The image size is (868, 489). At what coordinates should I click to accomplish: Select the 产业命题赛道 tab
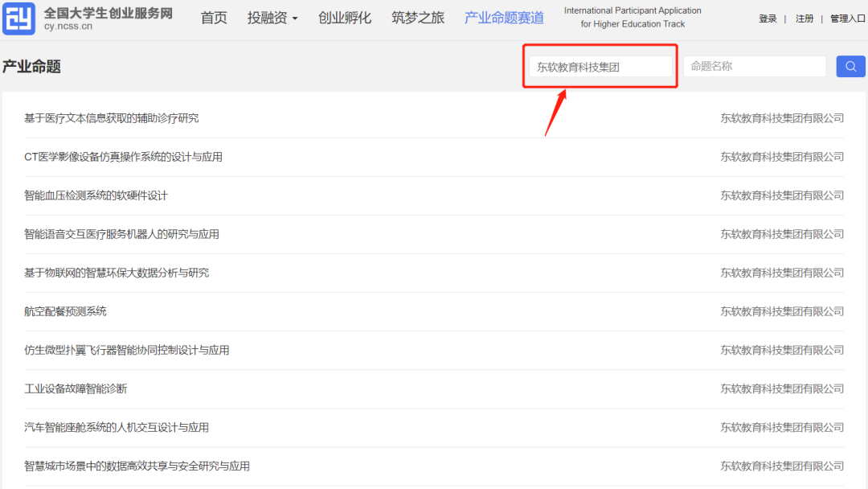504,18
